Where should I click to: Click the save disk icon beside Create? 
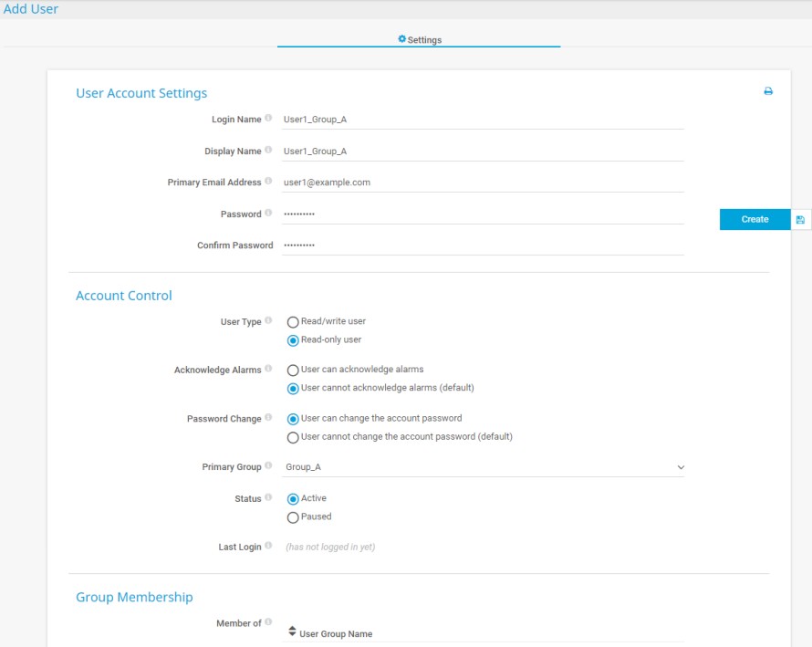pos(800,220)
